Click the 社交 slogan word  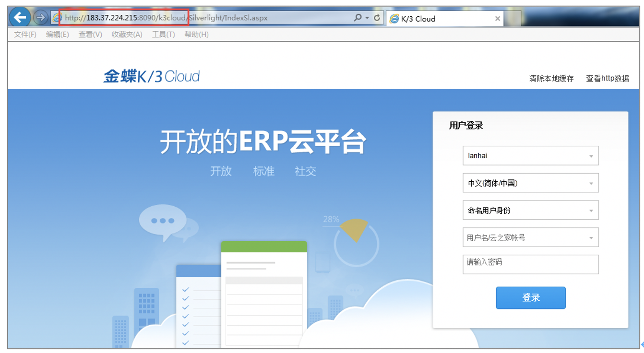pos(306,171)
